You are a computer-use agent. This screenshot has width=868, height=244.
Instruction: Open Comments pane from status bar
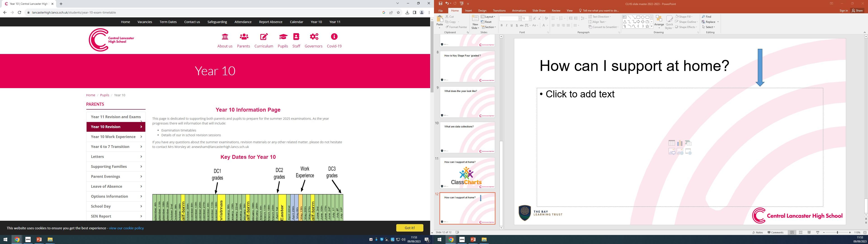pyautogui.click(x=775, y=232)
